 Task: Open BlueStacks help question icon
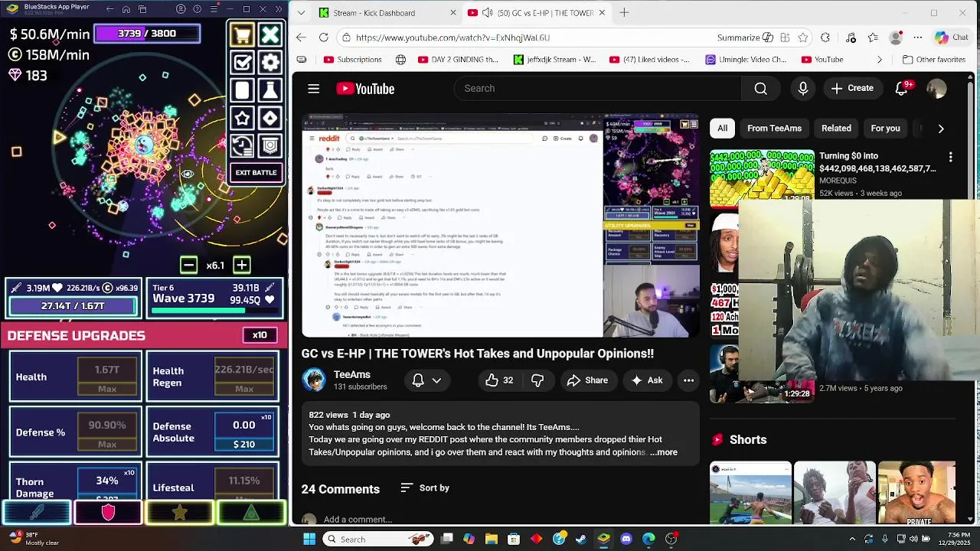click(x=198, y=9)
